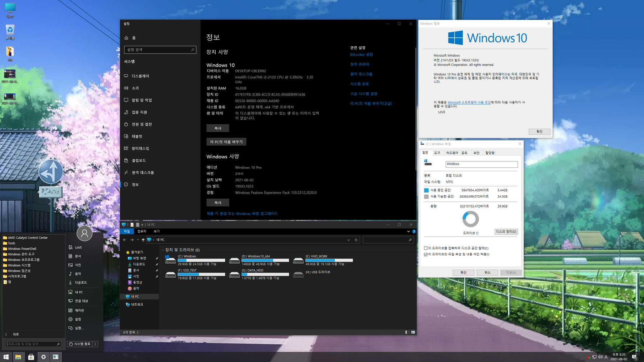This screenshot has width=644, height=362.
Task: Open Focus assist in Settings sidebar
Action: [160, 112]
